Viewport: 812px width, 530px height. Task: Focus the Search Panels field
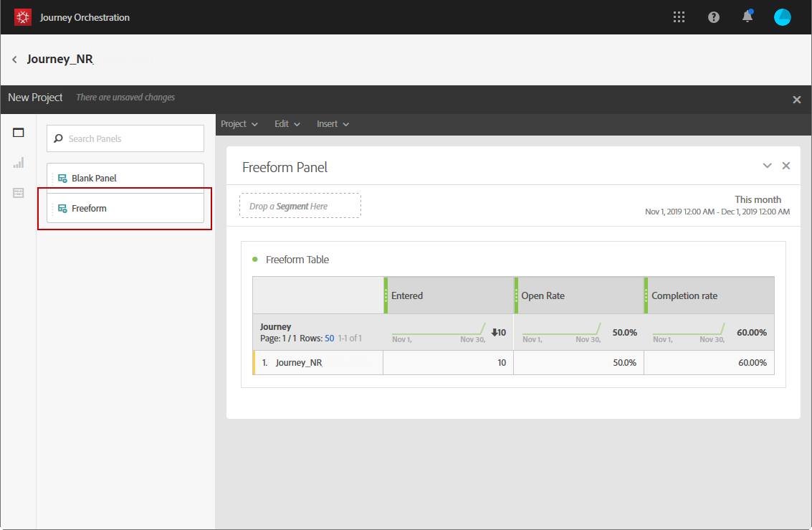[125, 138]
